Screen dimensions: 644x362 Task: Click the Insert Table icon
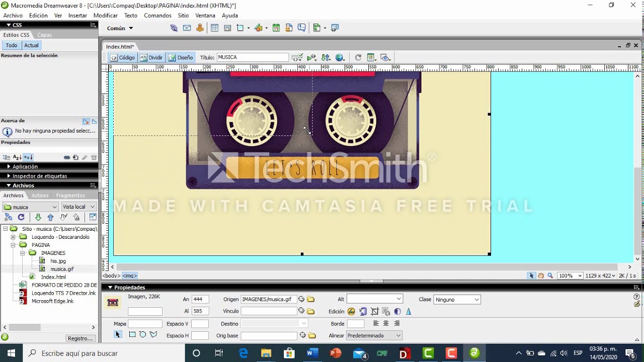point(215,28)
